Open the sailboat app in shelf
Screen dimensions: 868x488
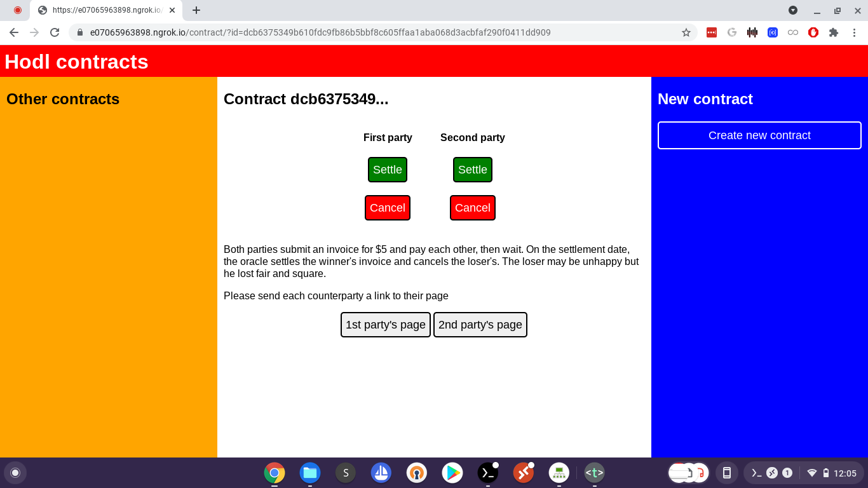tap(381, 473)
